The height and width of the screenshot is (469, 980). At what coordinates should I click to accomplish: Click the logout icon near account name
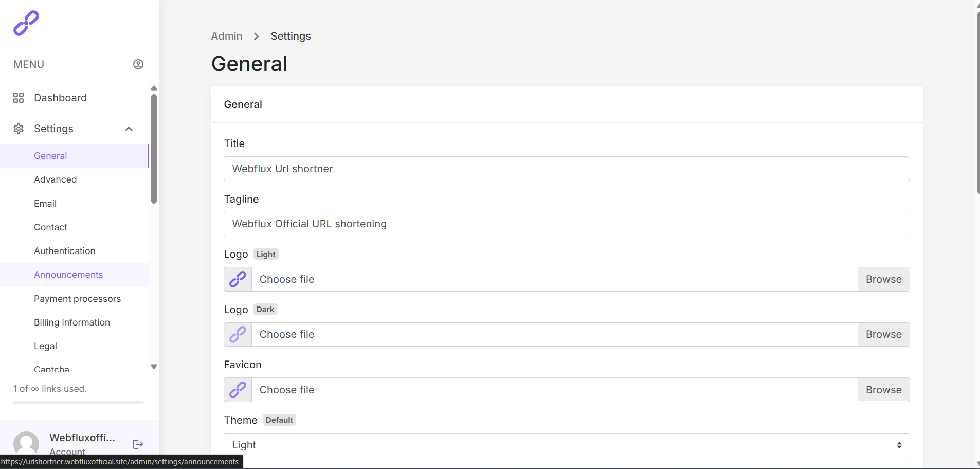click(138, 444)
